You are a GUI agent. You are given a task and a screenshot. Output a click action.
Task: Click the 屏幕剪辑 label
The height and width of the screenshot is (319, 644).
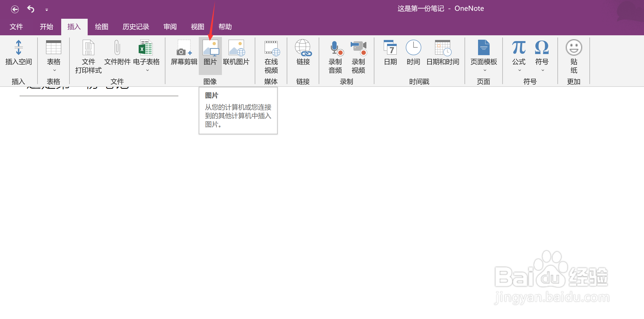[x=184, y=62]
